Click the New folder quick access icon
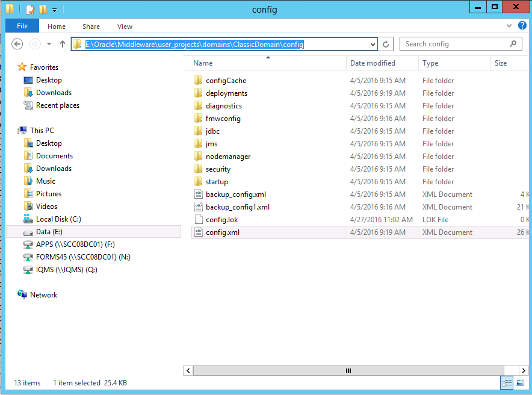This screenshot has height=395, width=532. click(x=43, y=9)
